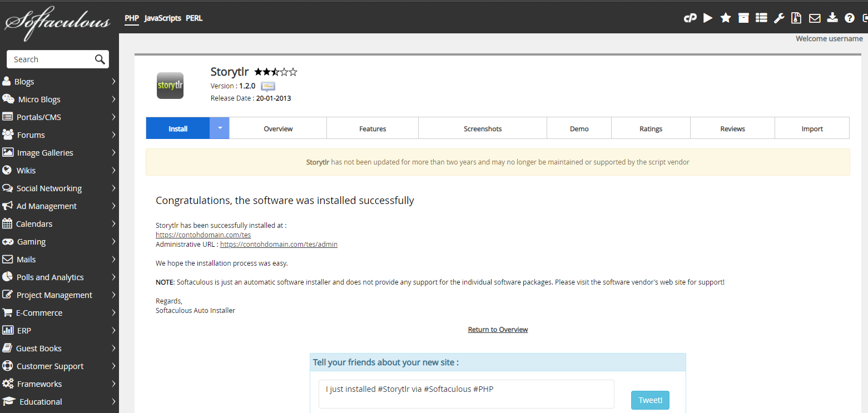This screenshot has height=413, width=868.
Task: Open the cPanel control panel icon
Action: click(690, 18)
